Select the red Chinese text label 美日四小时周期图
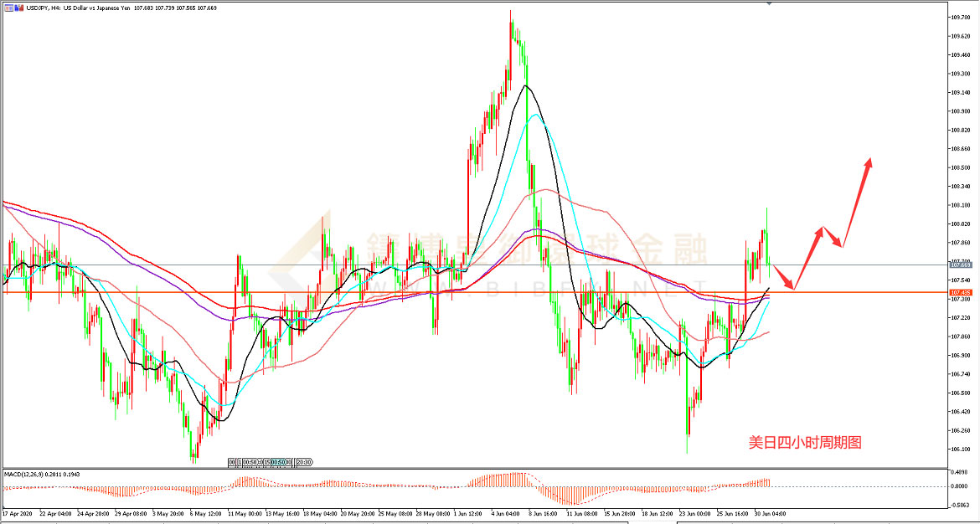 point(804,443)
